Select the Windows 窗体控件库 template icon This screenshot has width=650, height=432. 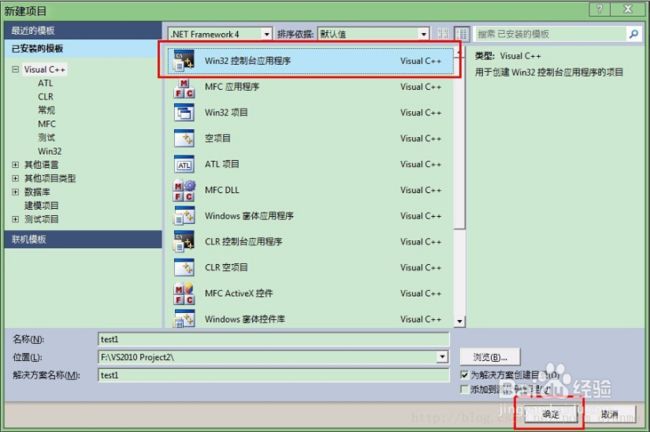184,319
